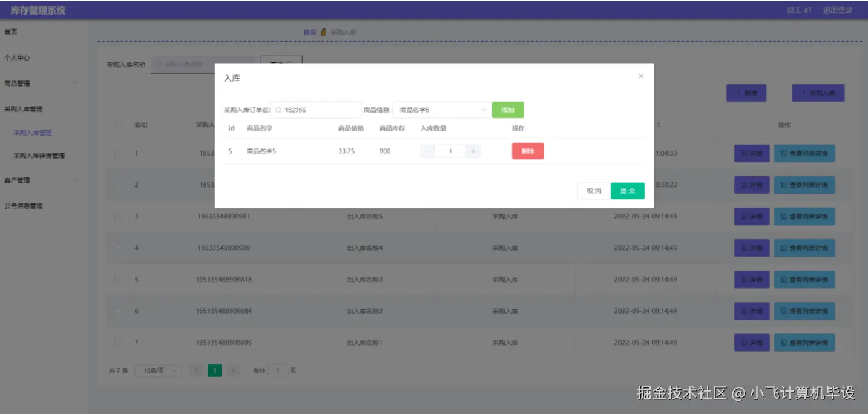Click the next page arrow in pagination

click(234, 370)
